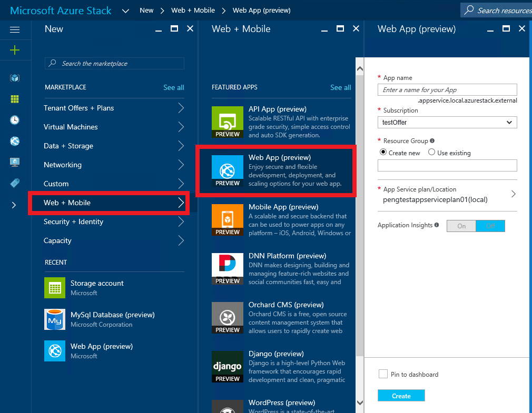Click the Resource Group name input field
The height and width of the screenshot is (413, 532).
pos(447,165)
